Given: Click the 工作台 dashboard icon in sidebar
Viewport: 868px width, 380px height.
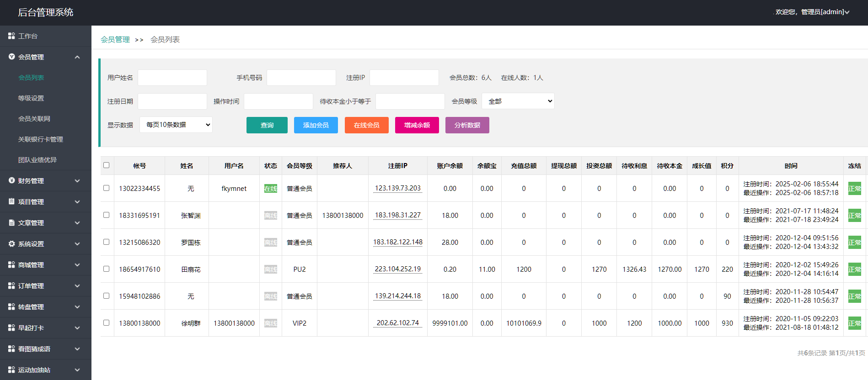Looking at the screenshot, I should tap(11, 36).
